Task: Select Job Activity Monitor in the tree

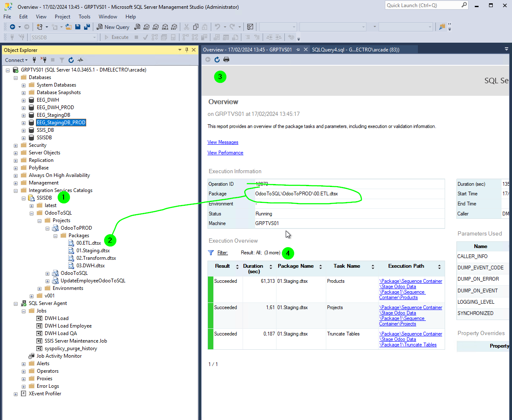Action: point(59,356)
